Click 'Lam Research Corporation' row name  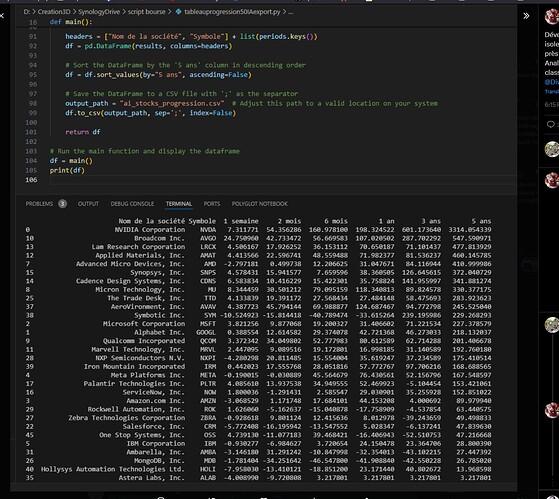[138, 247]
